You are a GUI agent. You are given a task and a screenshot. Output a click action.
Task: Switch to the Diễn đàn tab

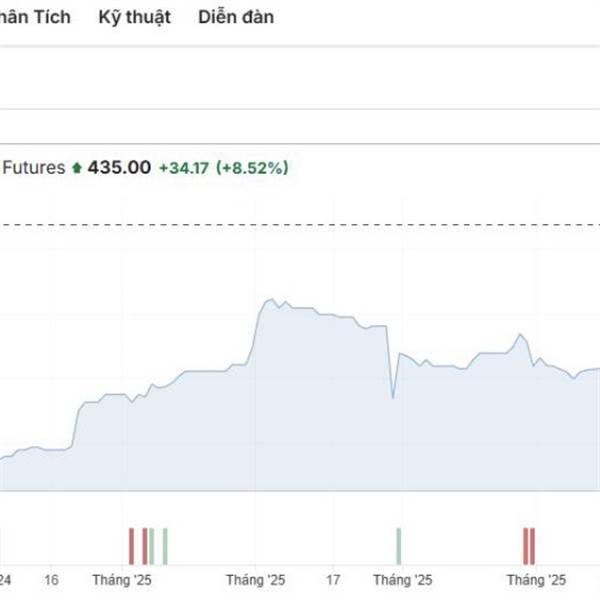click(x=236, y=17)
